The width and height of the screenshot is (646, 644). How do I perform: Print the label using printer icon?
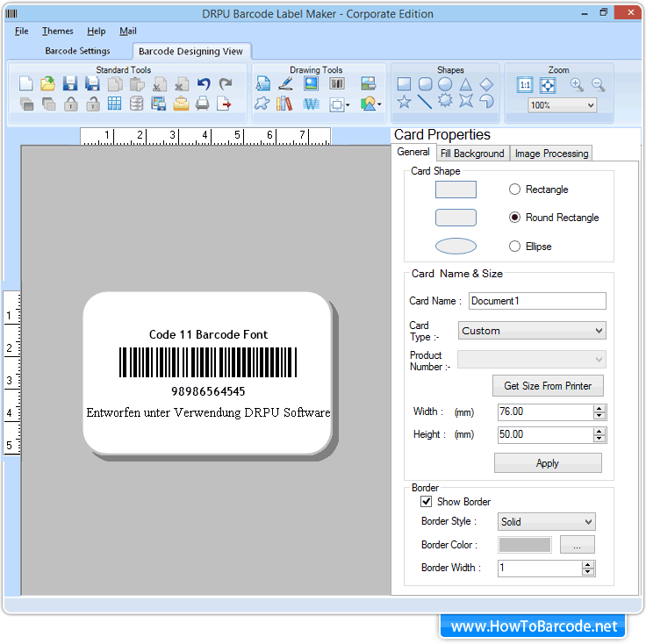click(x=202, y=104)
